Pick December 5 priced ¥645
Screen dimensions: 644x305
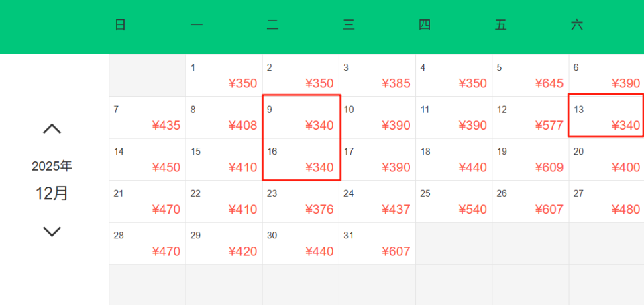pos(530,76)
